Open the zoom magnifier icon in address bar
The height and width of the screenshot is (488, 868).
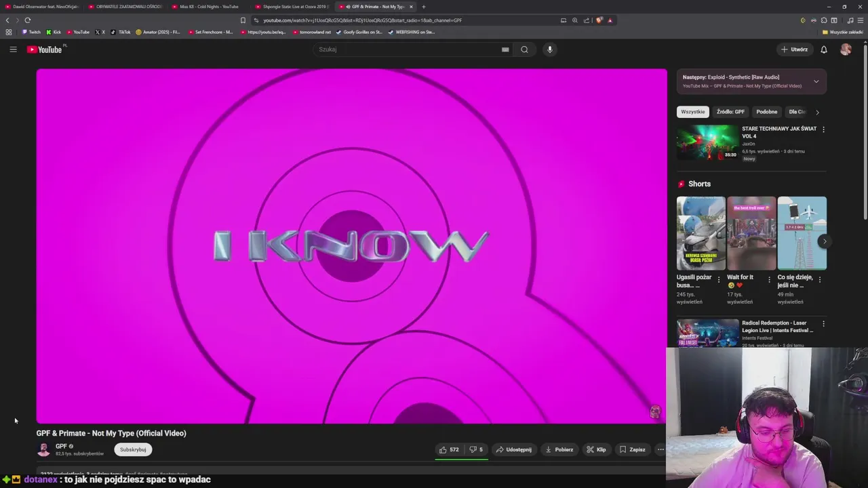(575, 20)
